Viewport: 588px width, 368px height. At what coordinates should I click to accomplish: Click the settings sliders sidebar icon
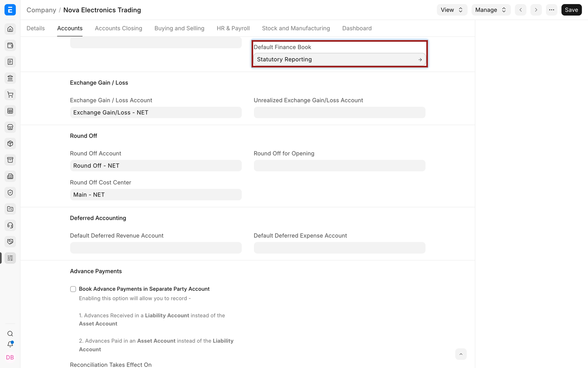coord(10,258)
